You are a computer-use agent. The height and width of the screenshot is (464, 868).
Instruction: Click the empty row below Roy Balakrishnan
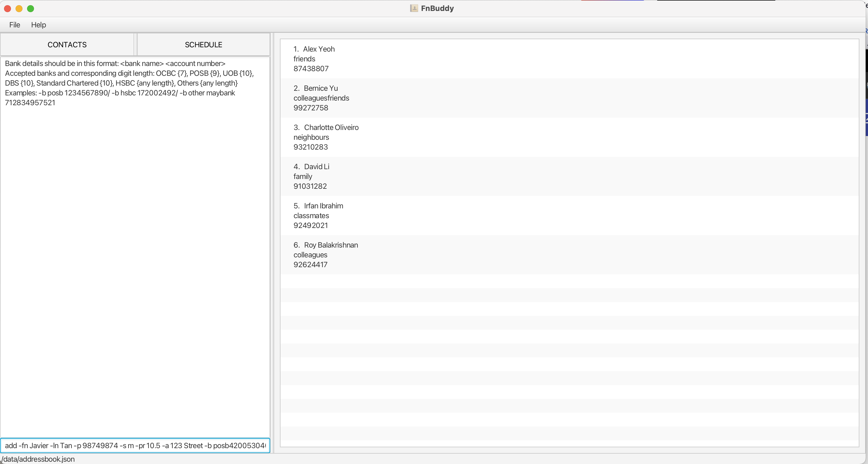569,281
